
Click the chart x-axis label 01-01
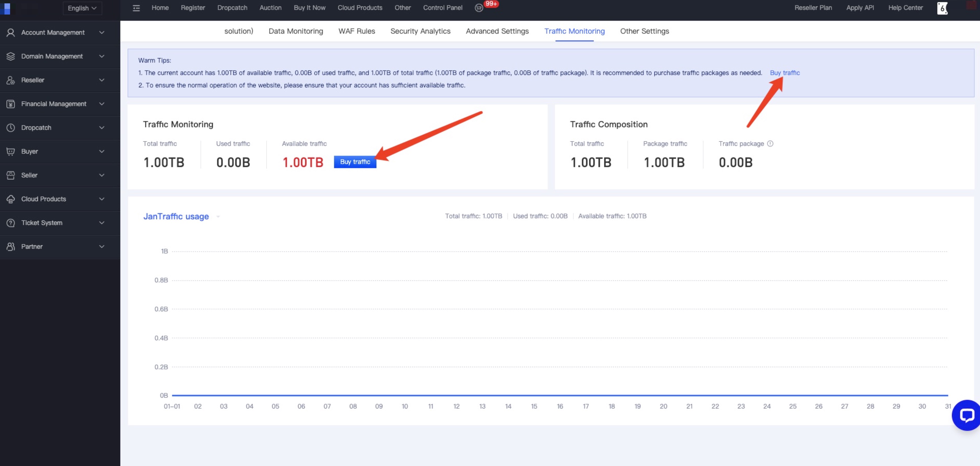pyautogui.click(x=172, y=406)
